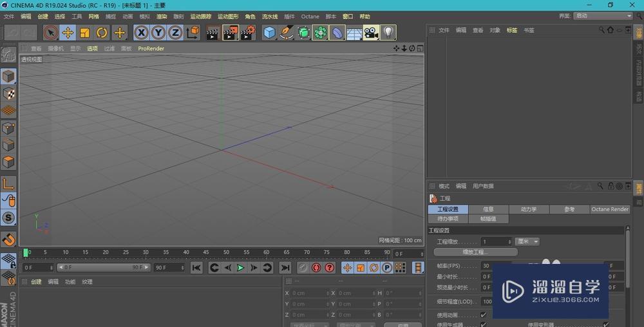Viewport: 644px width, 327px height.
Task: Go to start of animation
Action: pos(196,268)
